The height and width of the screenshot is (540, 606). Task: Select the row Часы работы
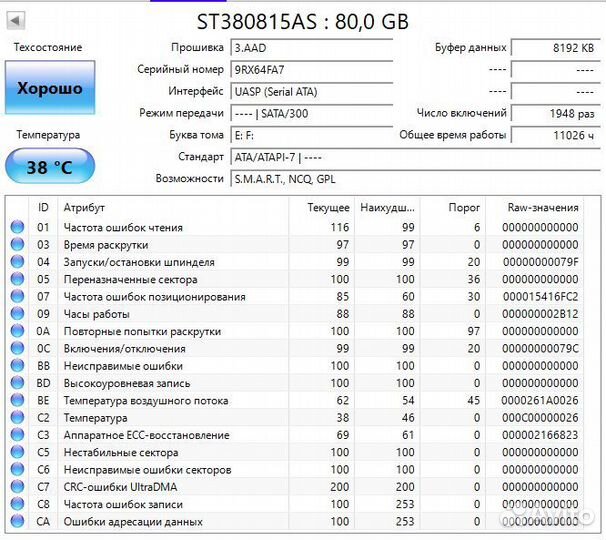click(x=294, y=313)
